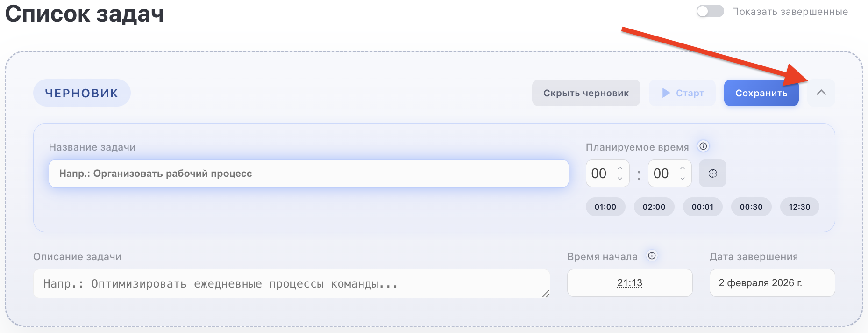Open the clock picker icon beside the time steppers
Viewport: 868px width, 333px height.
pos(712,173)
